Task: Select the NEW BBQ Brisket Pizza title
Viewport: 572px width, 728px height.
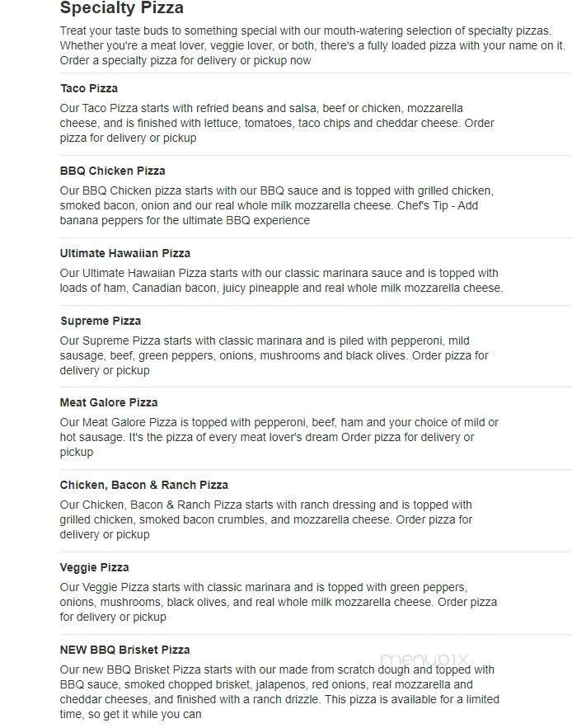Action: tap(125, 650)
